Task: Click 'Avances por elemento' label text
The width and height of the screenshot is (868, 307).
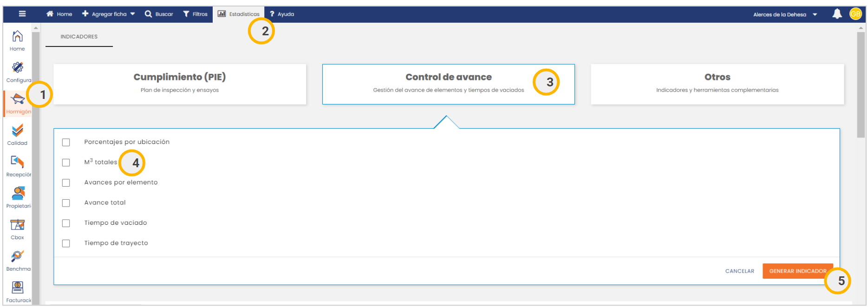Action: [x=121, y=183]
